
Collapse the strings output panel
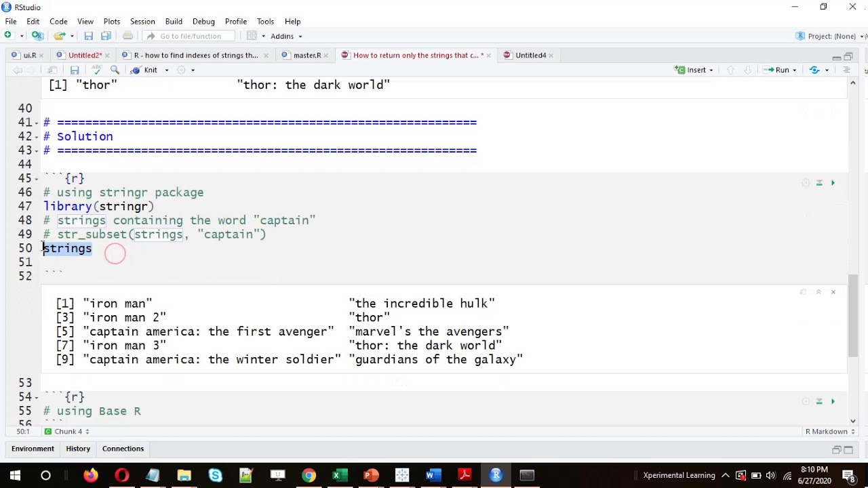(x=818, y=292)
